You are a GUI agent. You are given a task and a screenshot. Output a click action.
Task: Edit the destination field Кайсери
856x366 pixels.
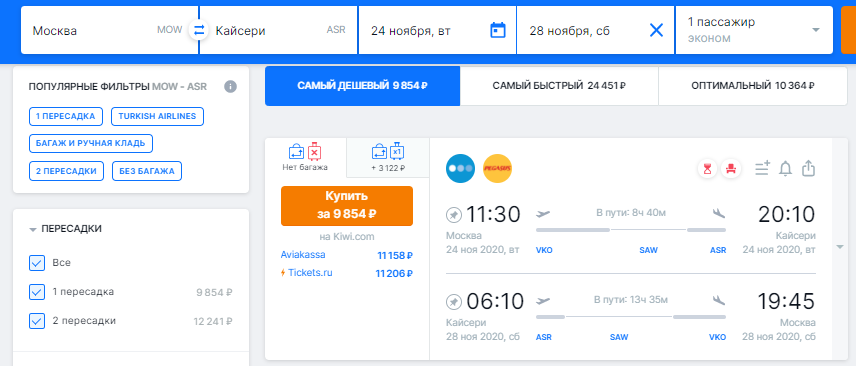click(x=279, y=30)
